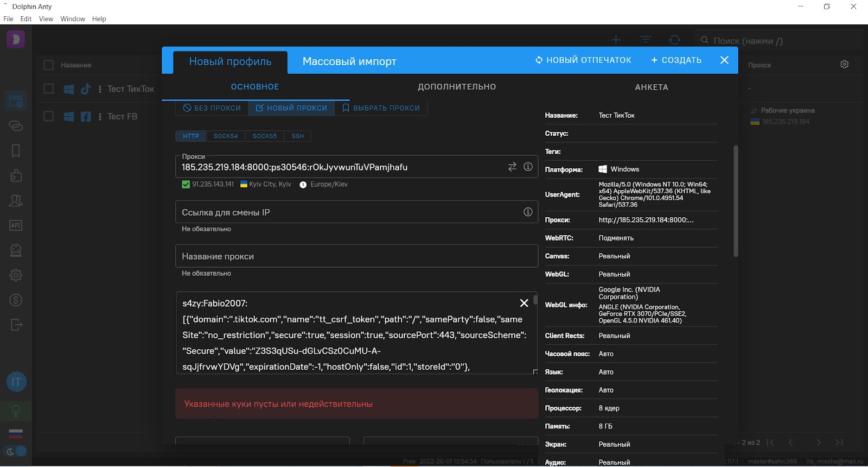868x467 pixels.
Task: Open File menu
Action: (8, 19)
